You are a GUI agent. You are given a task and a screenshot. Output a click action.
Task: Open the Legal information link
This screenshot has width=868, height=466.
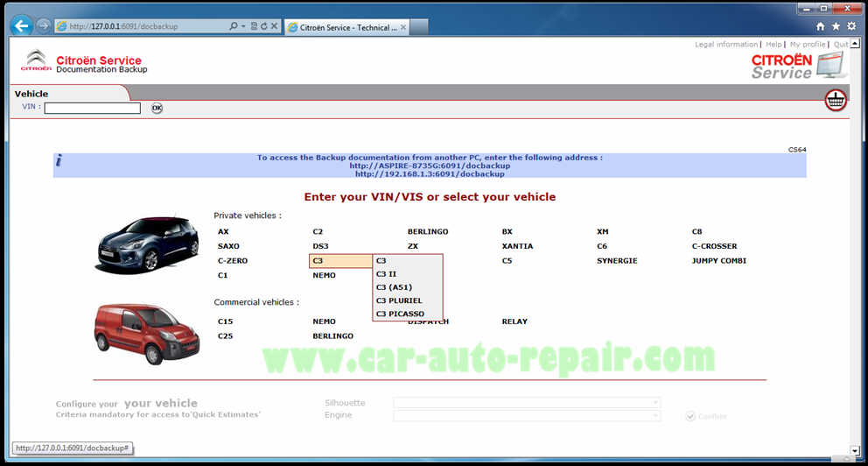point(725,45)
